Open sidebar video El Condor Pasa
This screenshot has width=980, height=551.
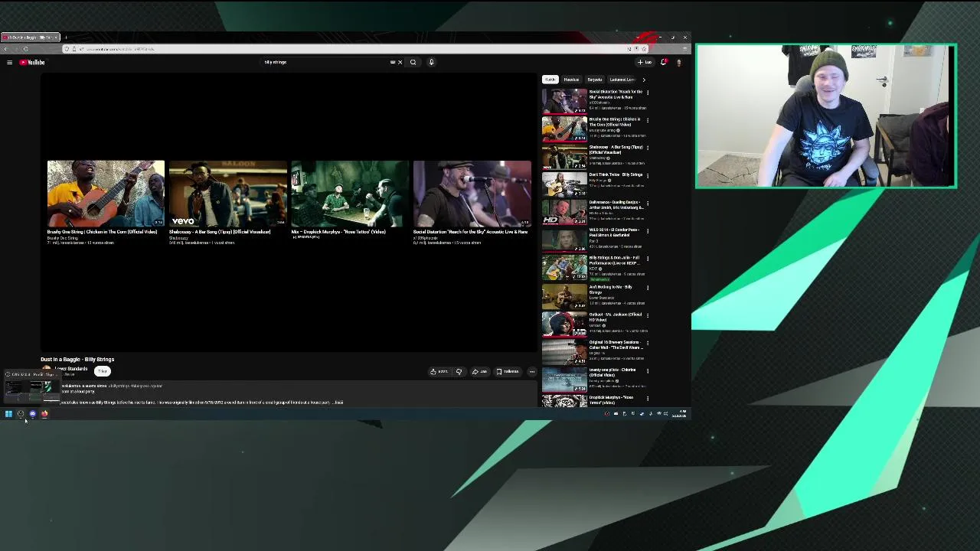coord(564,240)
